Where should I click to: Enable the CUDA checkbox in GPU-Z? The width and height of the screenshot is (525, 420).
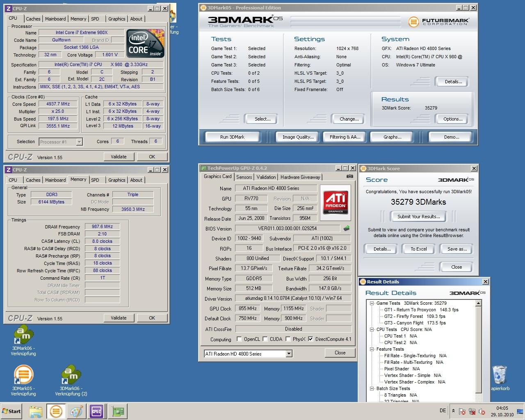coord(265,339)
